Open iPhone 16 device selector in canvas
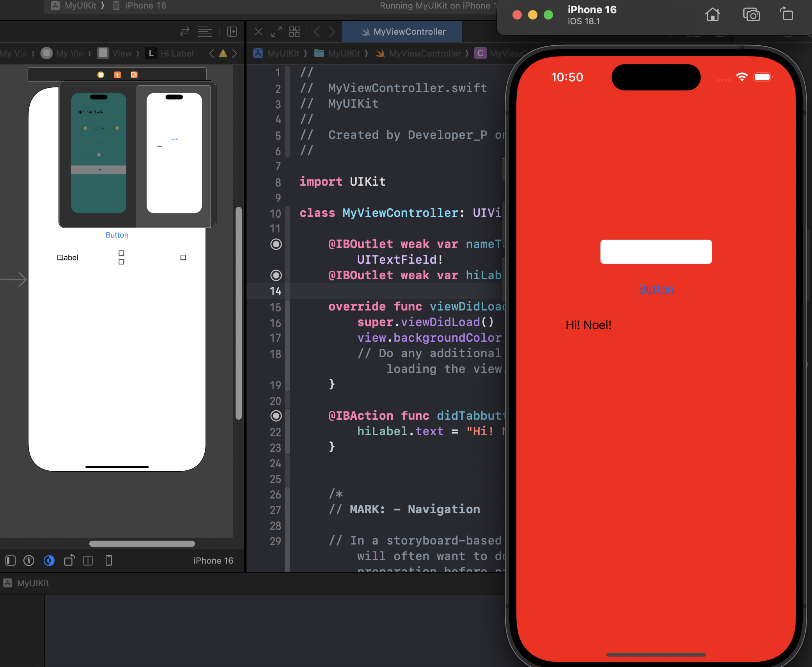 tap(213, 561)
